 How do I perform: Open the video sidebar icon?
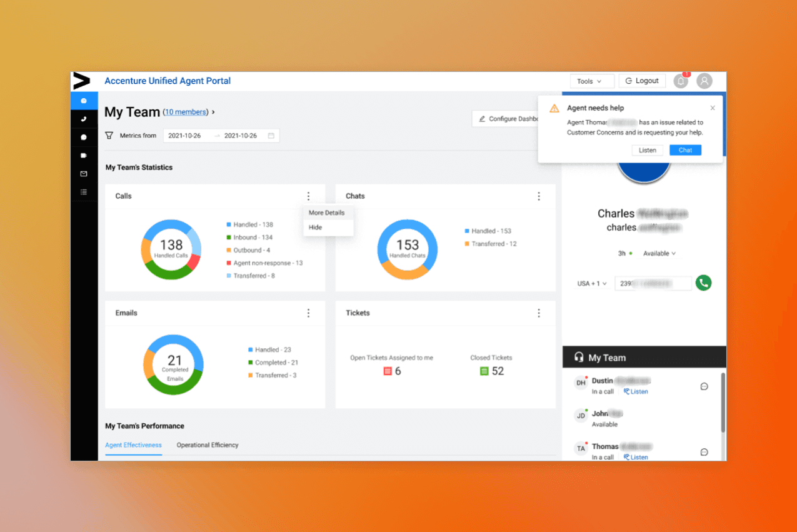[x=84, y=156]
